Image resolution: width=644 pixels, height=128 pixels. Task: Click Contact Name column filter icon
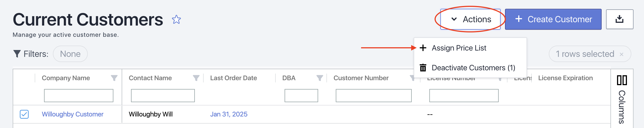click(196, 78)
